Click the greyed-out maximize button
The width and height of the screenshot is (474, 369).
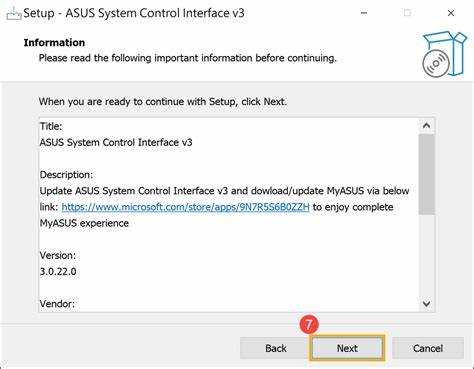tap(407, 13)
